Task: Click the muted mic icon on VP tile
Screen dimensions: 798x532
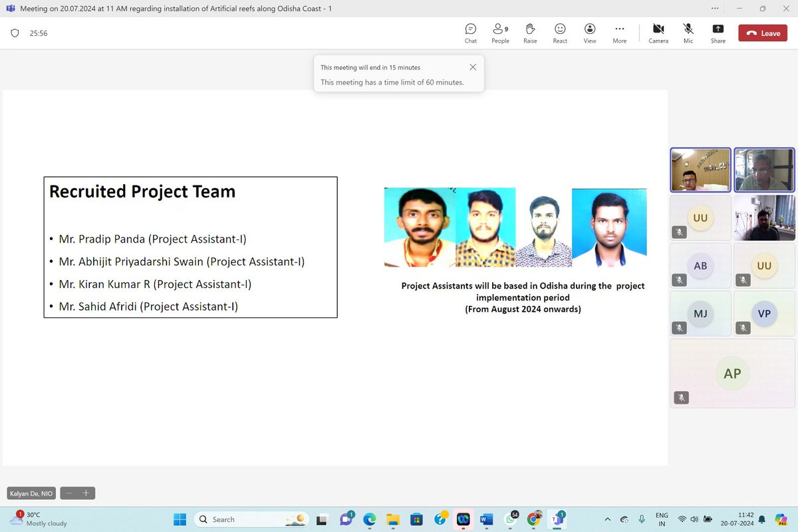Action: [743, 328]
